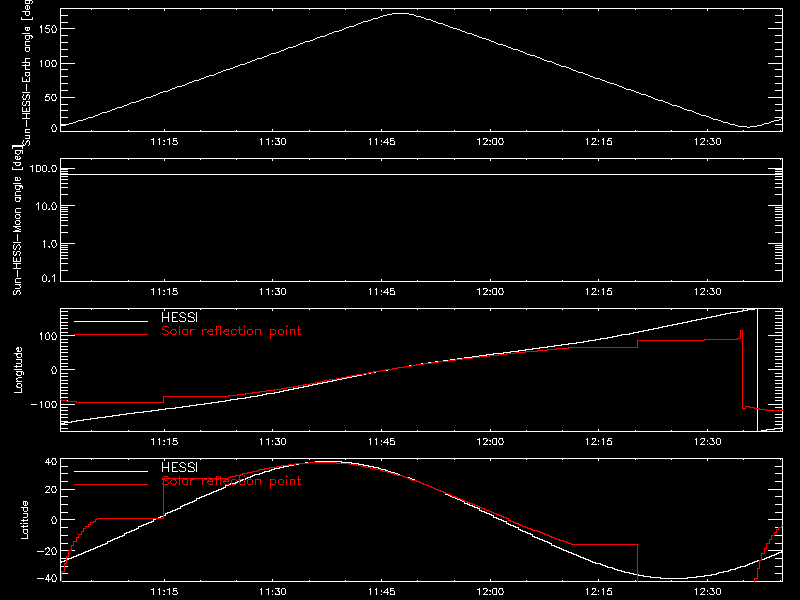Click 40 tick on Latitude axis
Image resolution: width=800 pixels, height=600 pixels.
pyautogui.click(x=51, y=462)
